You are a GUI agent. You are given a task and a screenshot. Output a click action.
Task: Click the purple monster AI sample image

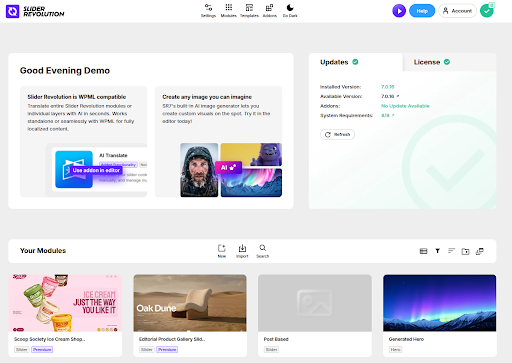pos(251,154)
